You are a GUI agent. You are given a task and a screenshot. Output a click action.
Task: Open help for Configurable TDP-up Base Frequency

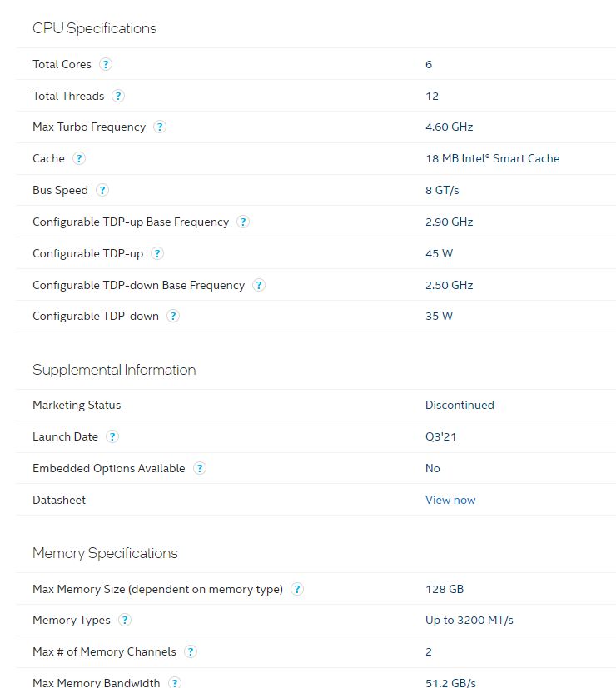coord(243,222)
